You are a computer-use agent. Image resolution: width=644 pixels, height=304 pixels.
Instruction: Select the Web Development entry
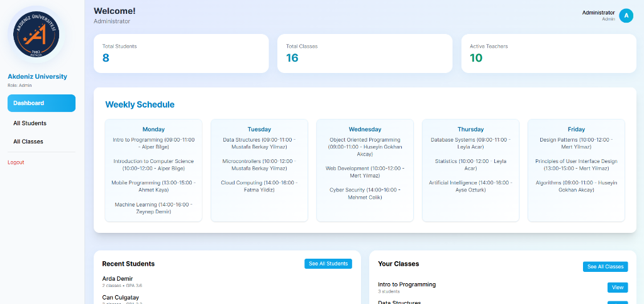point(365,172)
